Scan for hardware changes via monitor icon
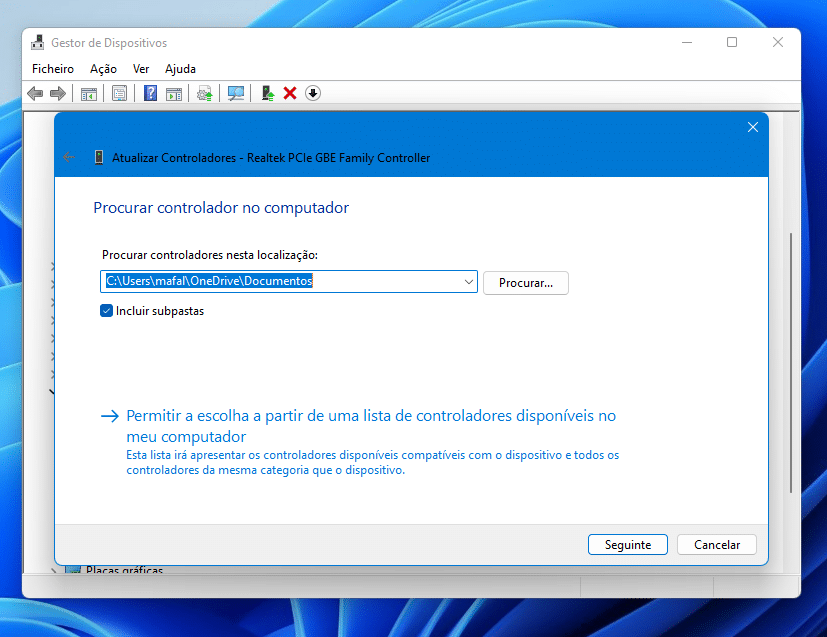This screenshot has width=827, height=637. (x=236, y=94)
